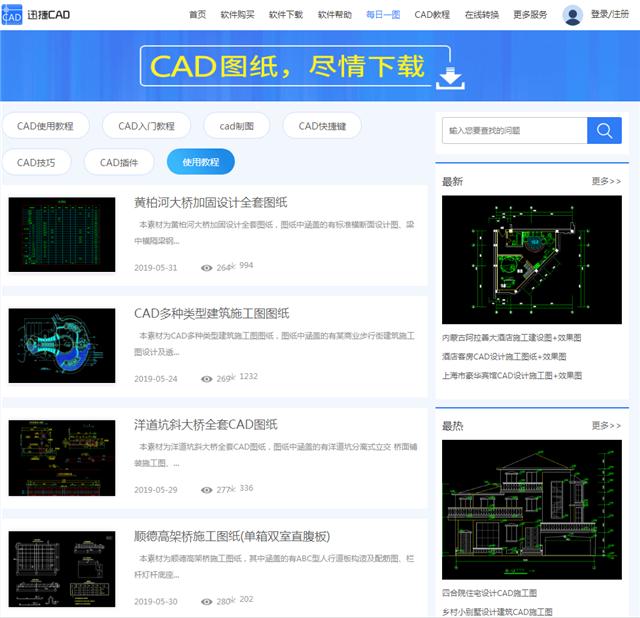Image resolution: width=640 pixels, height=618 pixels.
Task: Open the 在线转换 nav item
Action: tap(482, 15)
